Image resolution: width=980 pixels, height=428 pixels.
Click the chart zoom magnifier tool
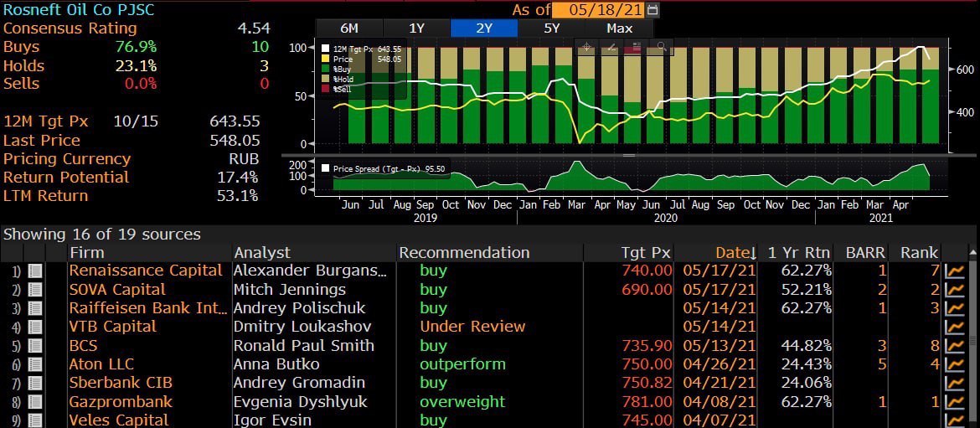pyautogui.click(x=661, y=47)
